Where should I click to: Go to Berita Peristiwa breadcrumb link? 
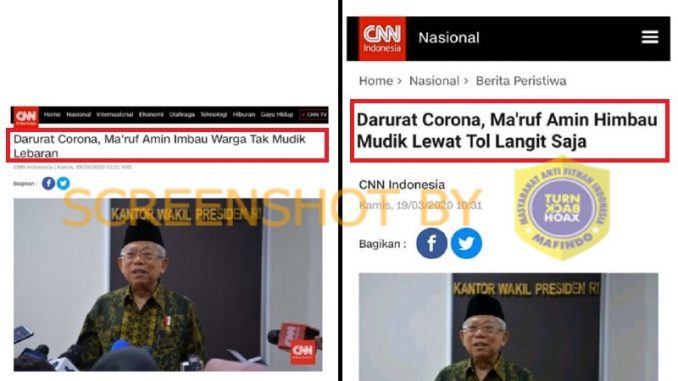pos(521,81)
